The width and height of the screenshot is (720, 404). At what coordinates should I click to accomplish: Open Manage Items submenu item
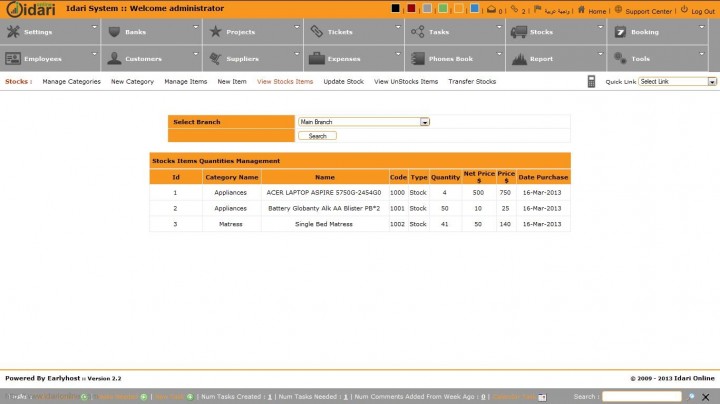tap(186, 81)
